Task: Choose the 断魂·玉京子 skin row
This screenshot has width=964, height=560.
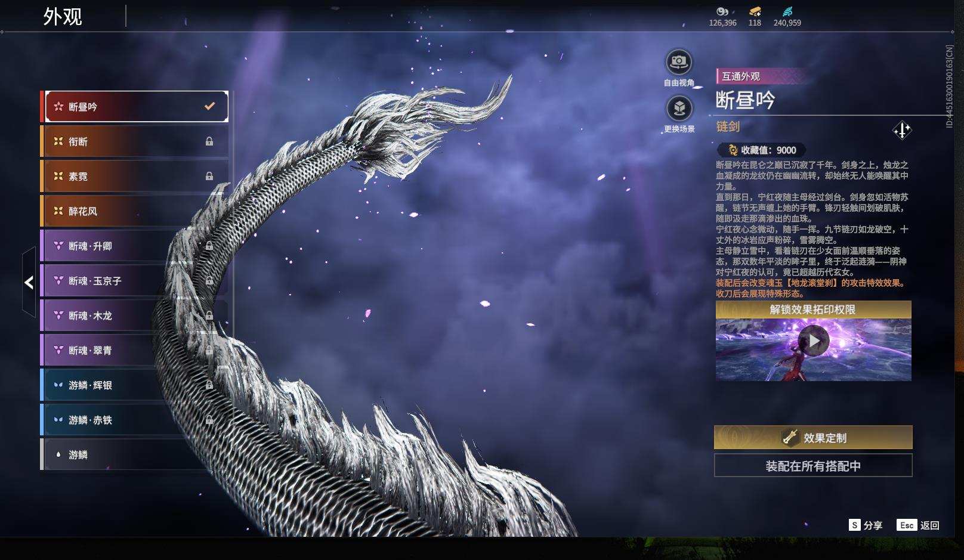Action: (135, 281)
